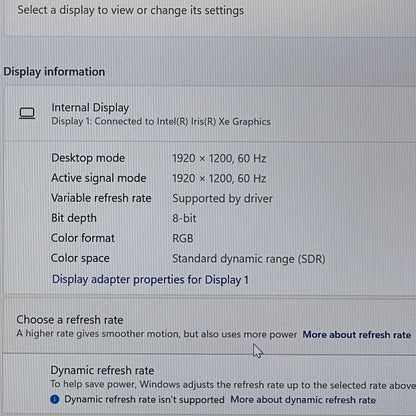Click Connected to Intel(R) Iris(R) Xe Graphics text
This screenshot has height=416, width=416.
tap(161, 121)
